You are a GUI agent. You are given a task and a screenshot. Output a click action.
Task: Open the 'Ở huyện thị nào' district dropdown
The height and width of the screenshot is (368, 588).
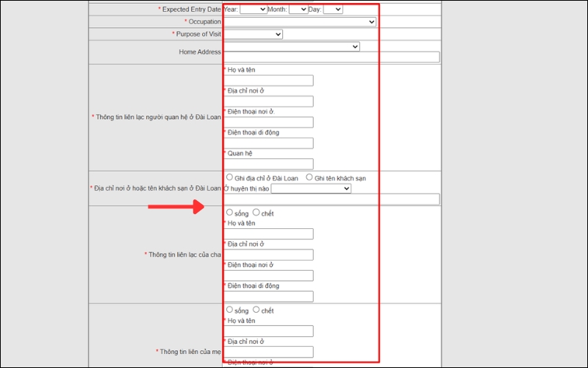[311, 188]
